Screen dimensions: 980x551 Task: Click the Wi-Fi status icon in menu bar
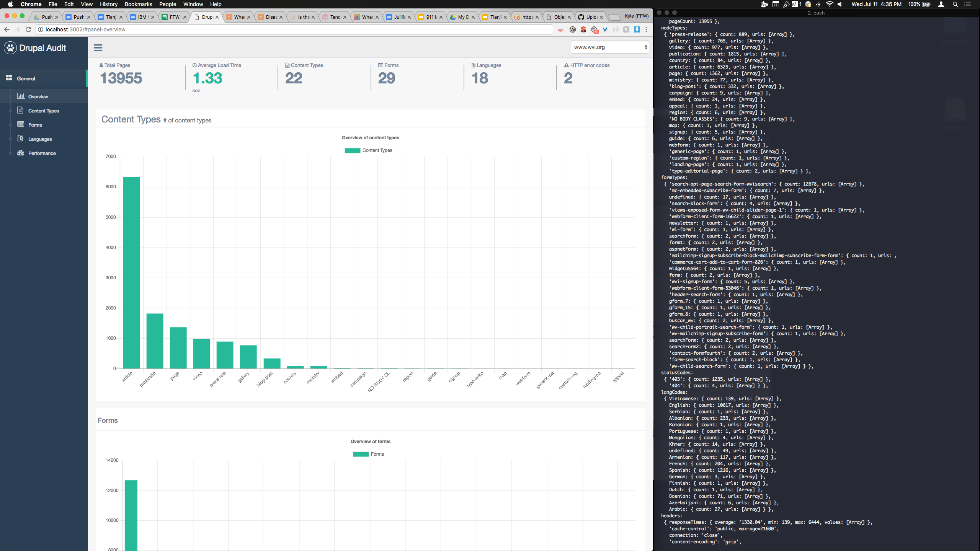(x=829, y=4)
